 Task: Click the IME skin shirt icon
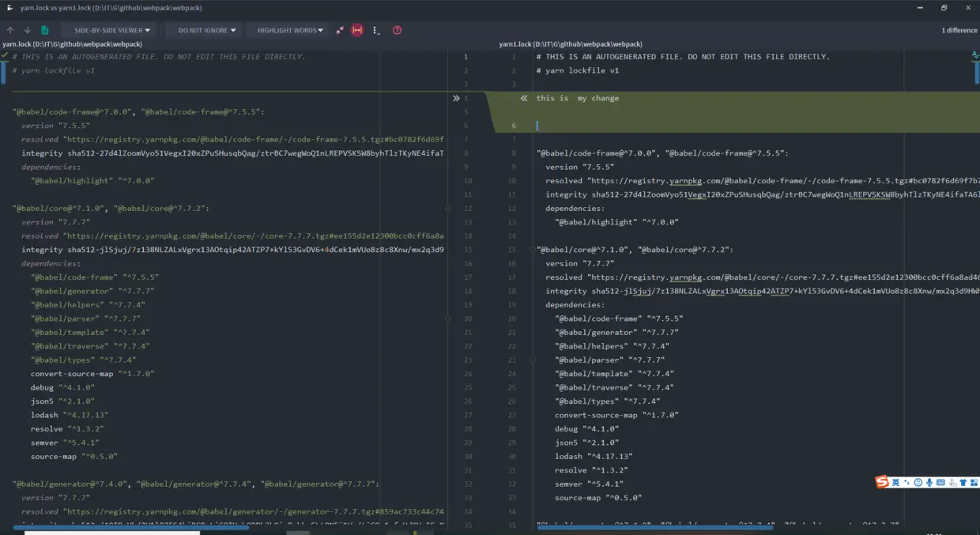963,482
